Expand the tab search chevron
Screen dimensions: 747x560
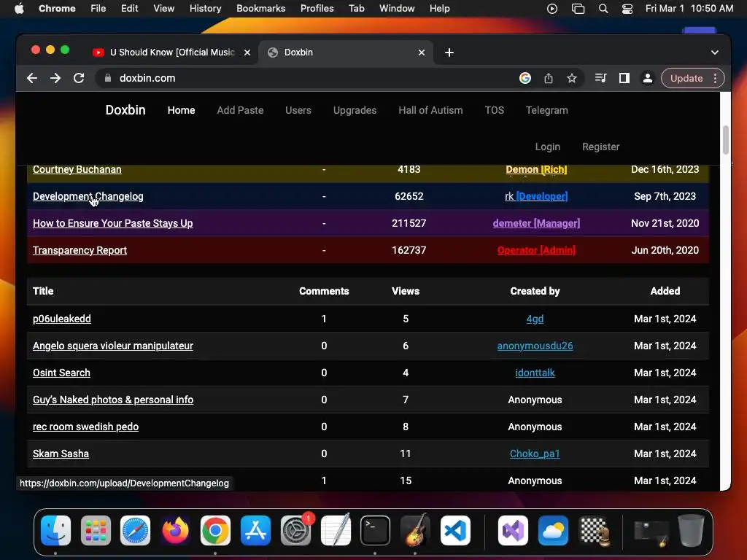(x=715, y=52)
